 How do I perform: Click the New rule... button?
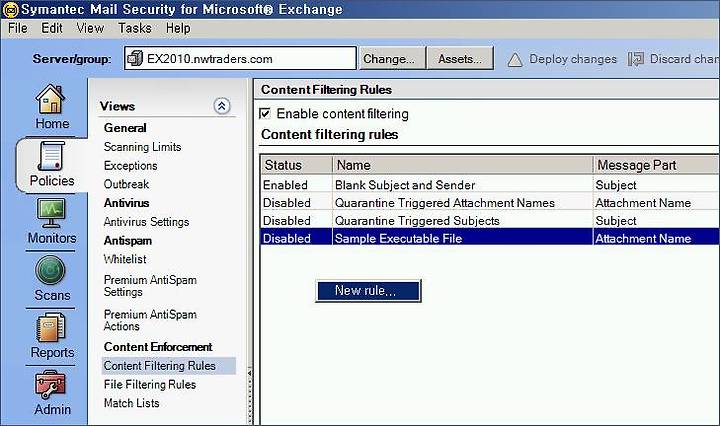point(368,291)
